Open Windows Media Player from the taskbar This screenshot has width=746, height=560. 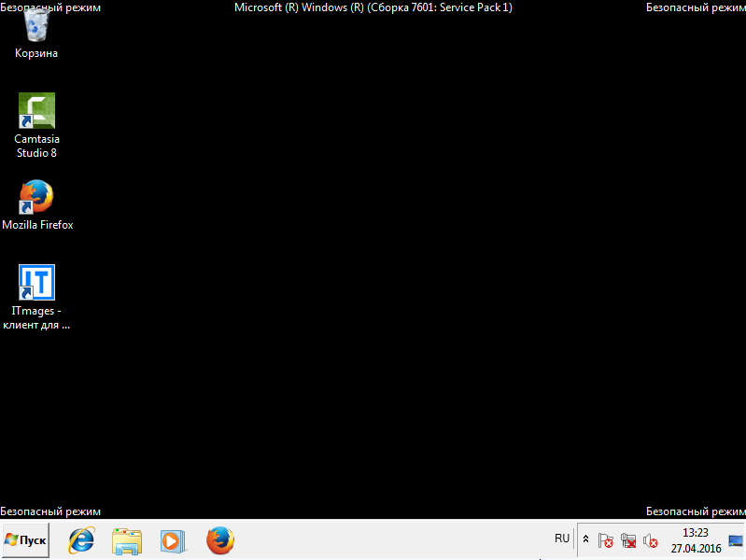pyautogui.click(x=172, y=541)
